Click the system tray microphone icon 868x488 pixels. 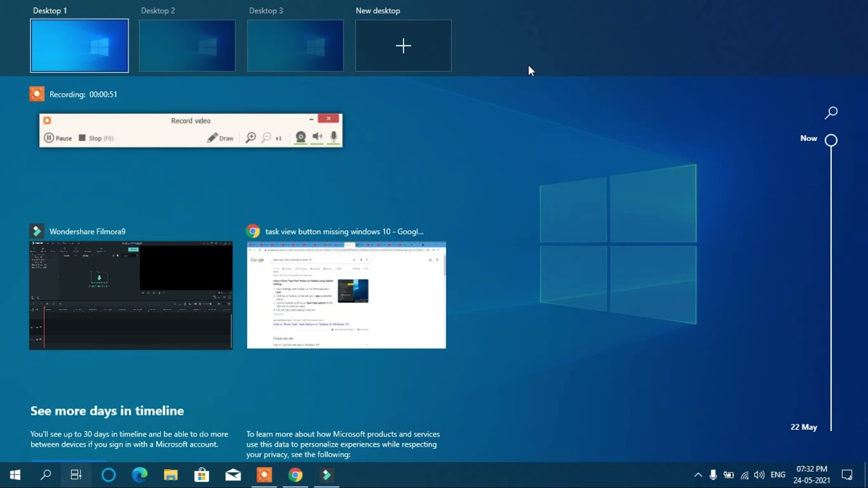click(713, 475)
